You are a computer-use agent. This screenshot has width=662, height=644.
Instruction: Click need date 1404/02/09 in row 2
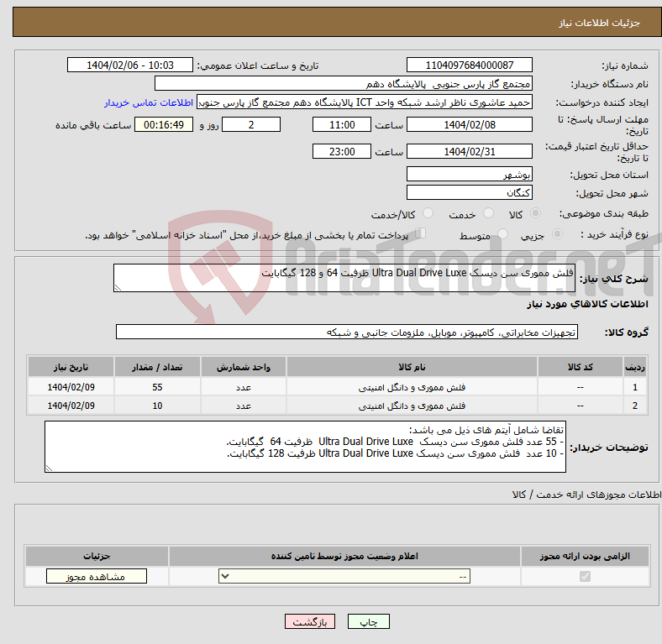pyautogui.click(x=71, y=406)
